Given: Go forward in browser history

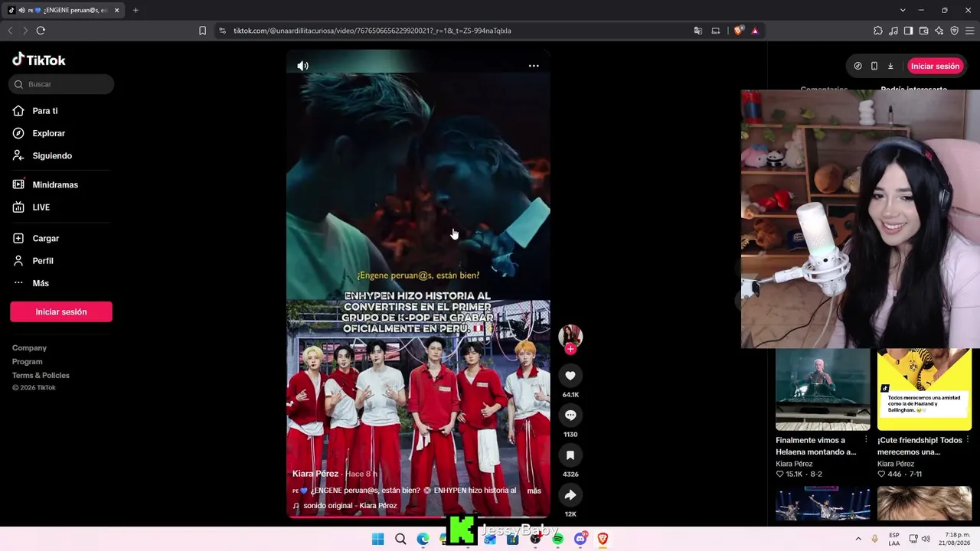Looking at the screenshot, I should click(25, 31).
